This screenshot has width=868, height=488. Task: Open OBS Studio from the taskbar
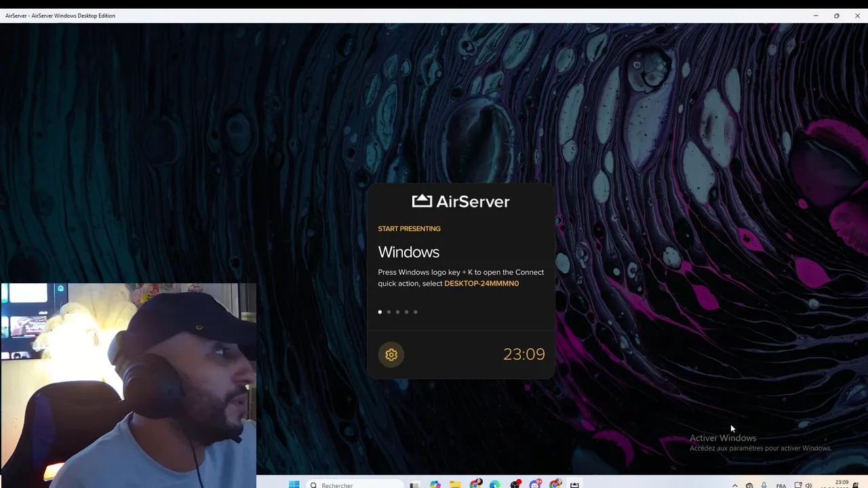[x=515, y=484]
